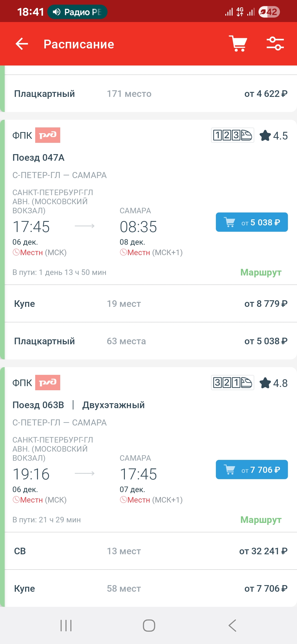Tap the РЖД logo on train 063В
This screenshot has height=644, width=297.
[x=48, y=383]
